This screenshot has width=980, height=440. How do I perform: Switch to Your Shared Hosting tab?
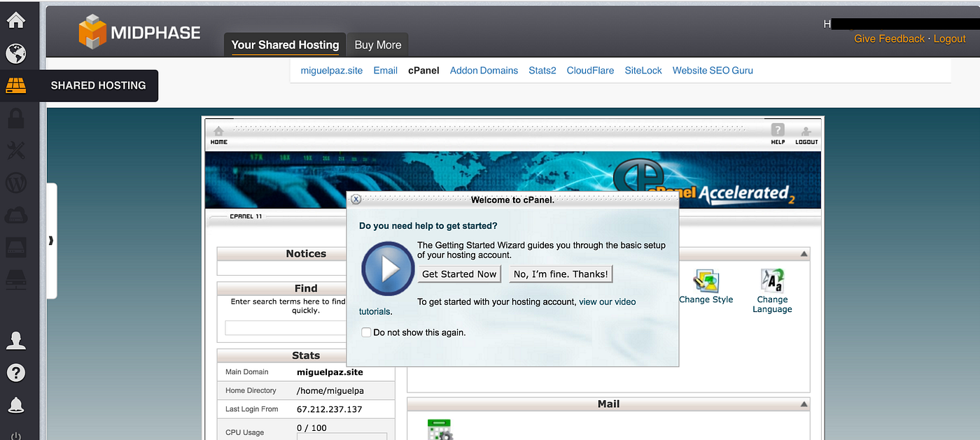point(285,45)
